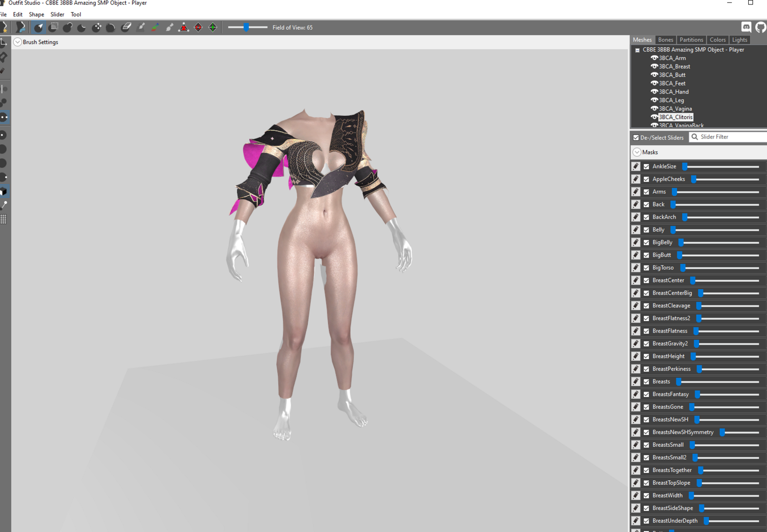Open the Edit menu

coord(18,14)
